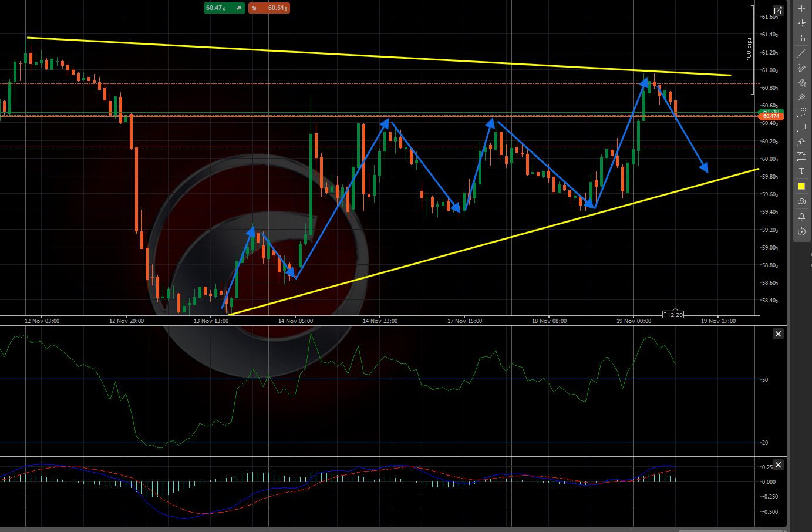Click the orange 60.51 quick trade button
812x532 pixels.
[269, 8]
